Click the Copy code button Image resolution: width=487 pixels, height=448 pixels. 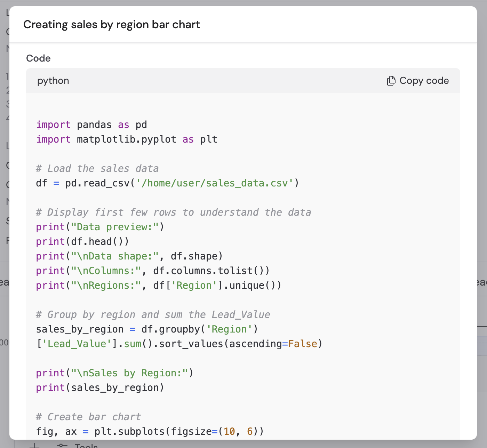click(418, 80)
